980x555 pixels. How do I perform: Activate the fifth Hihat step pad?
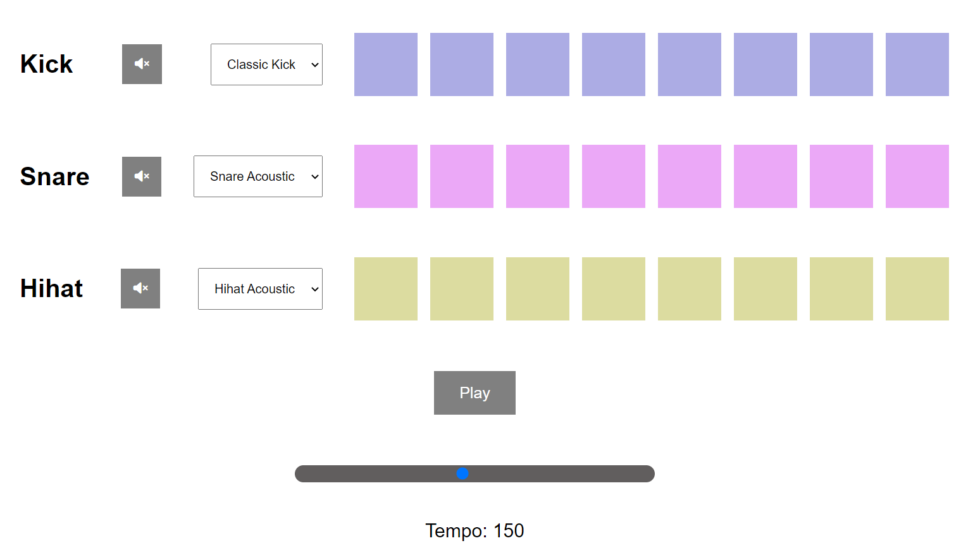tap(689, 288)
